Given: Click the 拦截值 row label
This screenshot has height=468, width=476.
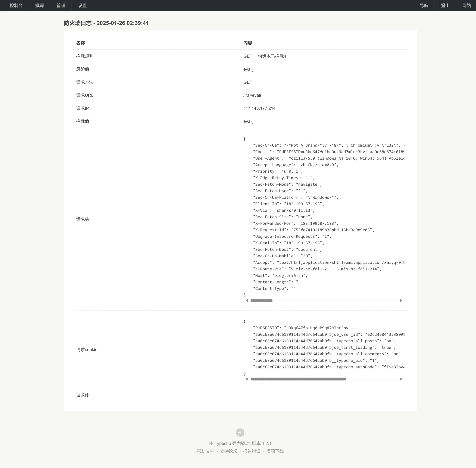Looking at the screenshot, I should pyautogui.click(x=83, y=121).
